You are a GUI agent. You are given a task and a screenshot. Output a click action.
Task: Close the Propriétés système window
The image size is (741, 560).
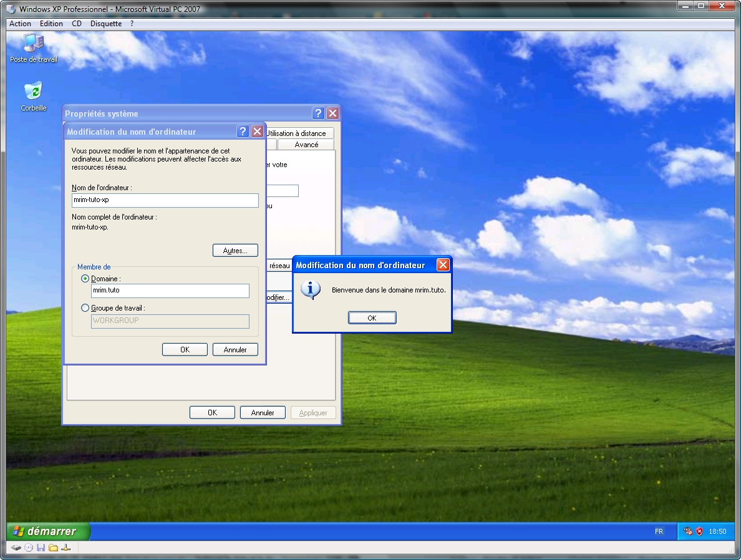click(x=332, y=113)
